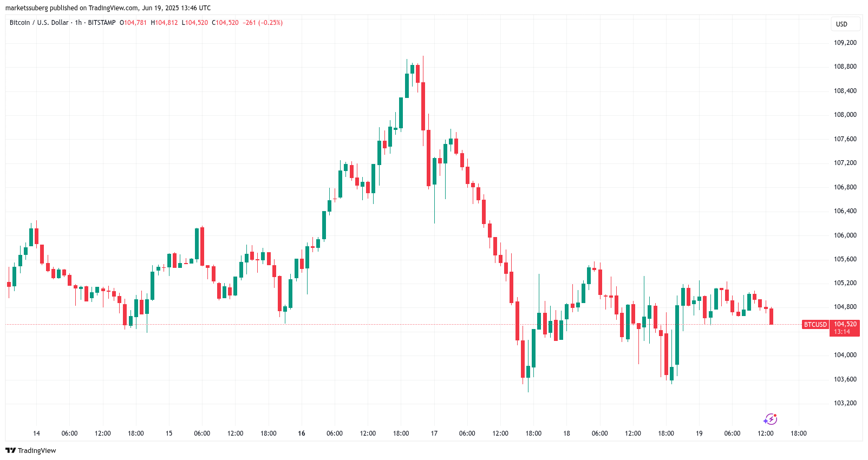The image size is (868, 460).
Task: Open the USD currency selector
Action: (841, 24)
